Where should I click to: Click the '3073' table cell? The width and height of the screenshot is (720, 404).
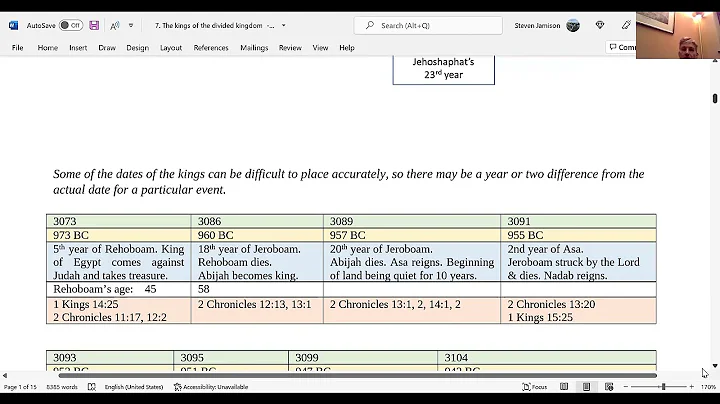point(118,221)
